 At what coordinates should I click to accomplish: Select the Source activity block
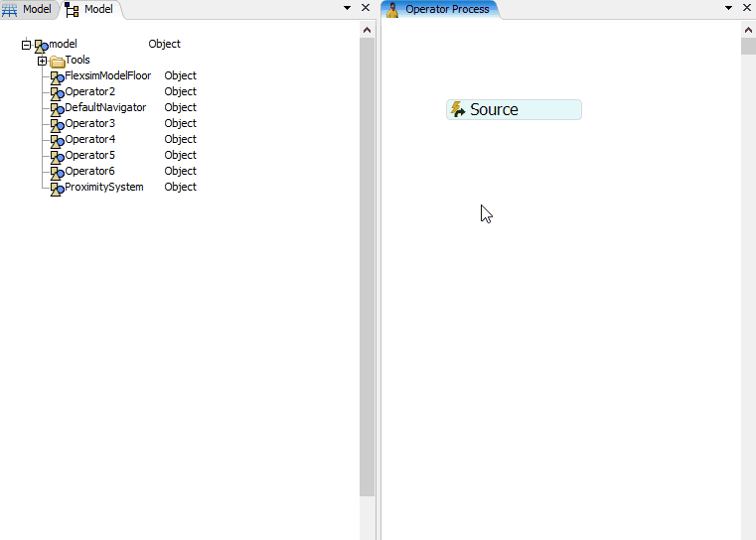click(x=514, y=110)
